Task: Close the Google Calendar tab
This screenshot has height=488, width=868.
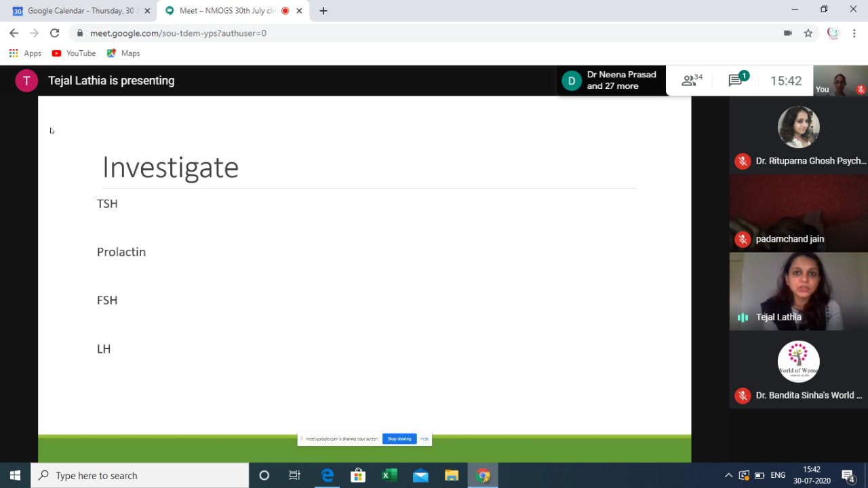Action: pyautogui.click(x=147, y=11)
